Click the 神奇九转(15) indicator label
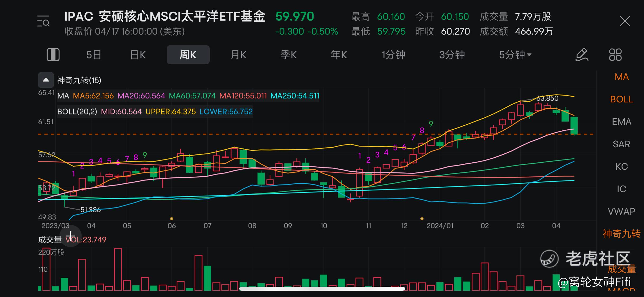The image size is (644, 297). (x=79, y=80)
